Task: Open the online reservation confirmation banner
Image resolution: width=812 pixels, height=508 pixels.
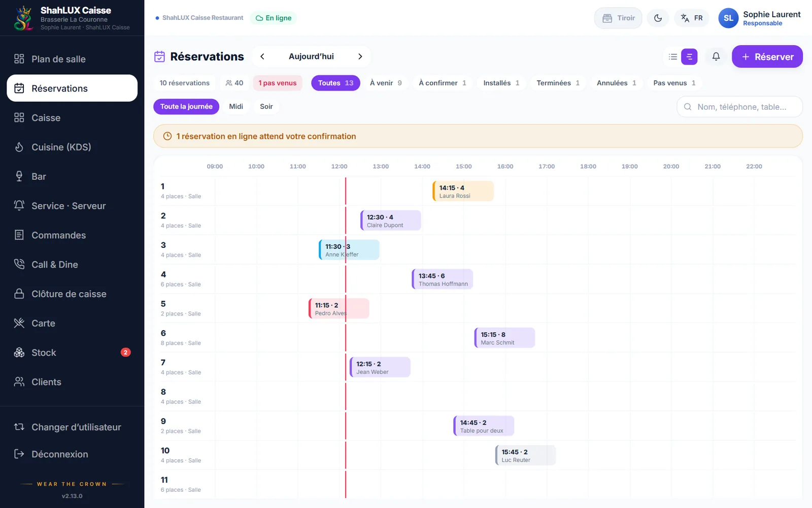Action: (478, 136)
